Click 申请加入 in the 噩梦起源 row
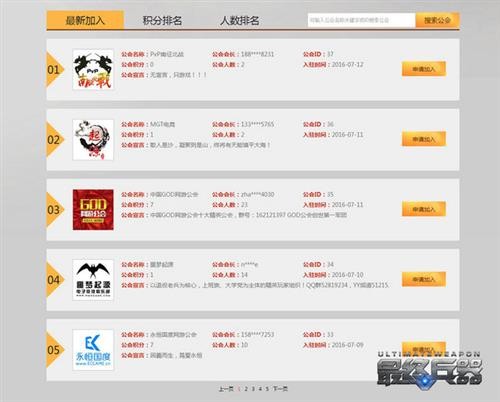 pyautogui.click(x=424, y=279)
